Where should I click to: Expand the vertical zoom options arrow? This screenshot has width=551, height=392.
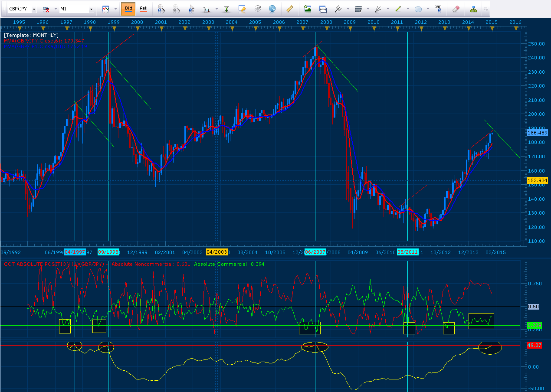click(x=216, y=9)
